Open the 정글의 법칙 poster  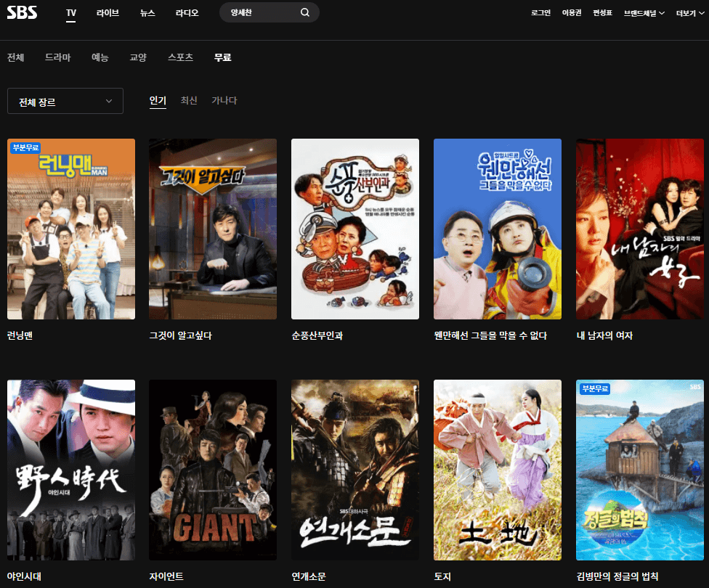tap(640, 470)
